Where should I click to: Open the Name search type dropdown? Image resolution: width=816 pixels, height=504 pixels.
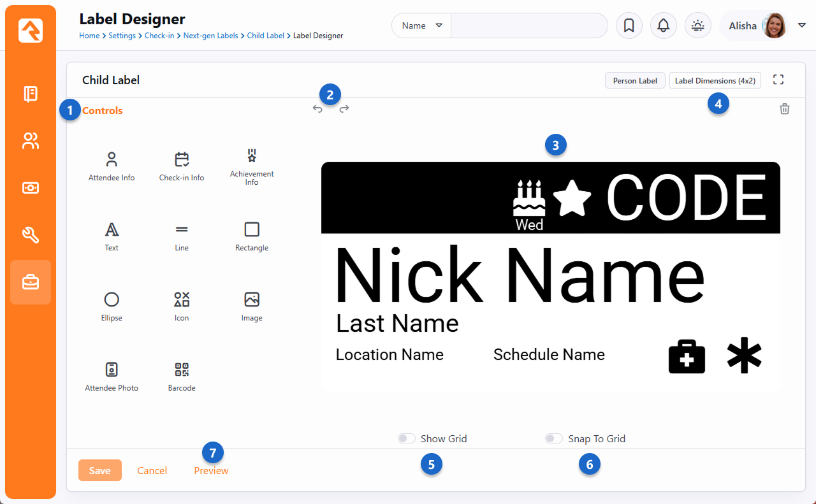421,25
